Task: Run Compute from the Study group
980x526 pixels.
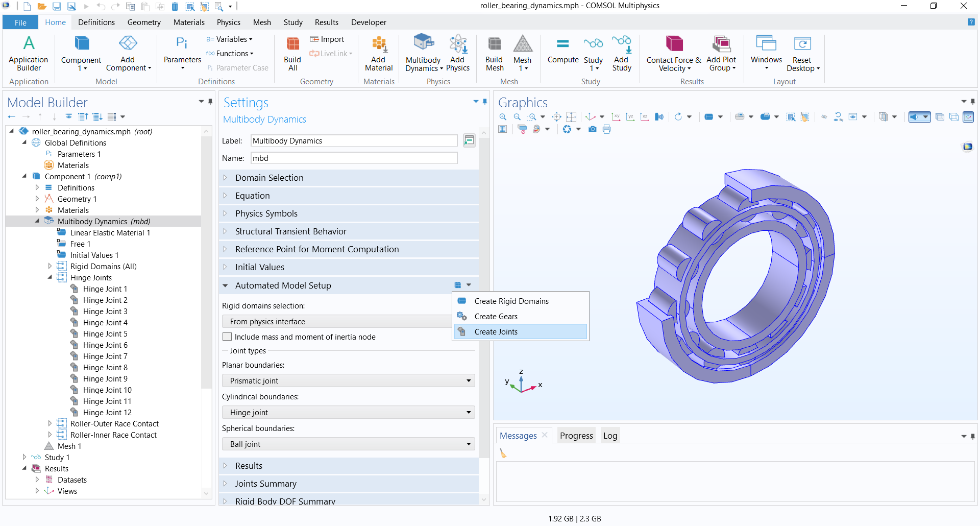Action: 562,50
